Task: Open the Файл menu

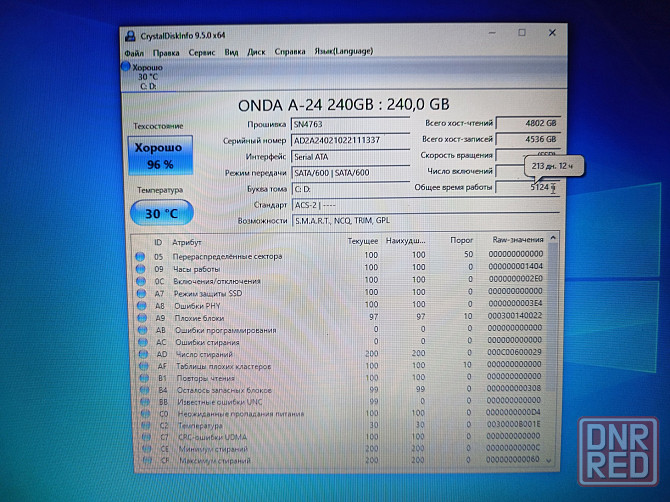Action: (x=134, y=53)
